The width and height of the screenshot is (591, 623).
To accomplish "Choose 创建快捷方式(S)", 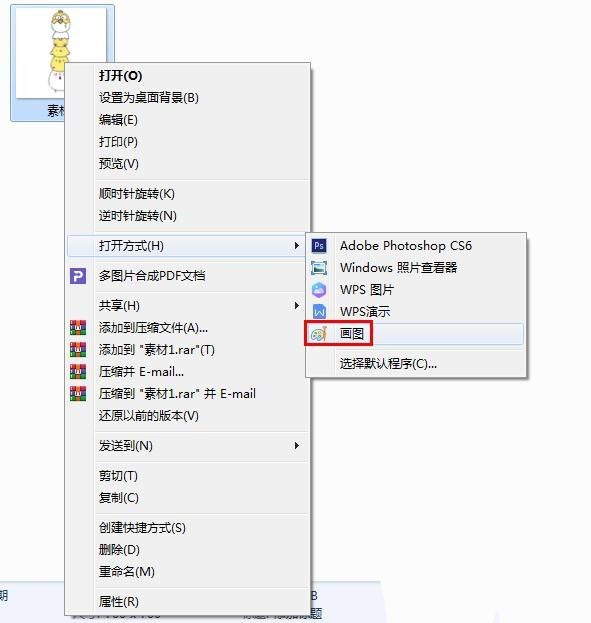I will (187, 528).
